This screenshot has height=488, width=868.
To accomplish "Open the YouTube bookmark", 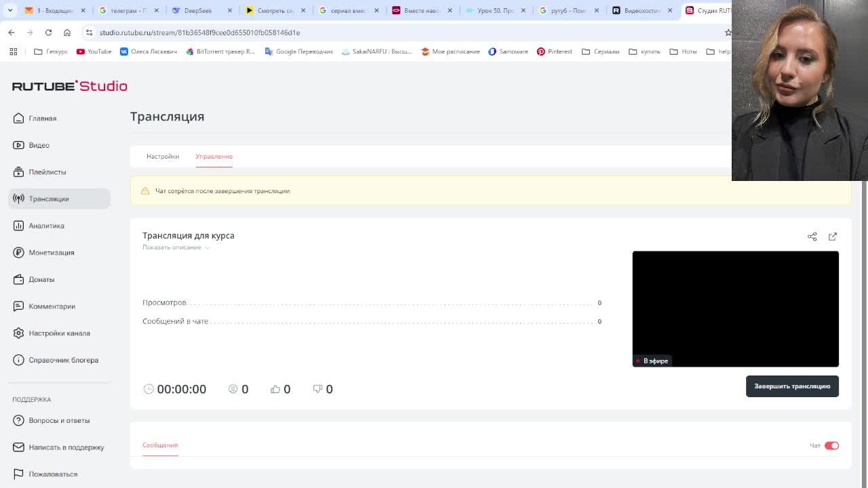I will [x=94, y=52].
